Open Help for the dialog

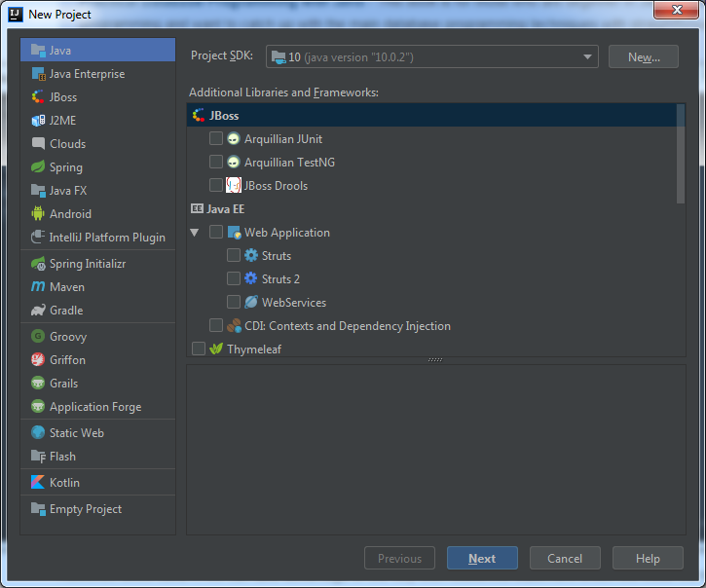pyautogui.click(x=648, y=558)
